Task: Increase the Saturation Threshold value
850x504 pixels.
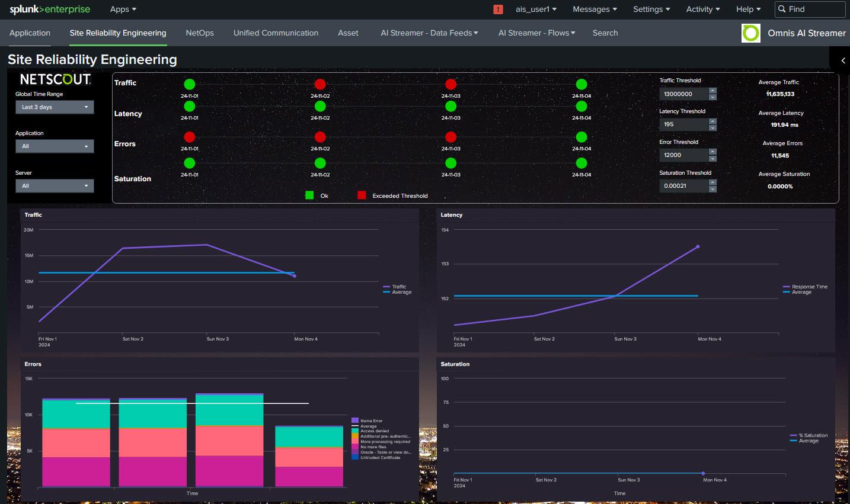Action: tap(712, 183)
